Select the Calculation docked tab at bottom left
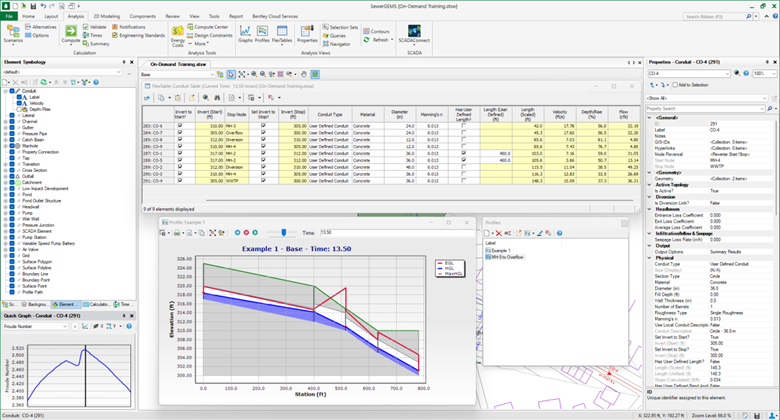This screenshot has height=420, width=780. coord(97,304)
